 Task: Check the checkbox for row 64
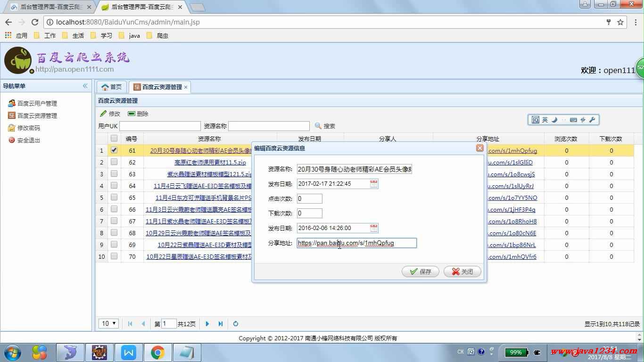[x=114, y=186]
